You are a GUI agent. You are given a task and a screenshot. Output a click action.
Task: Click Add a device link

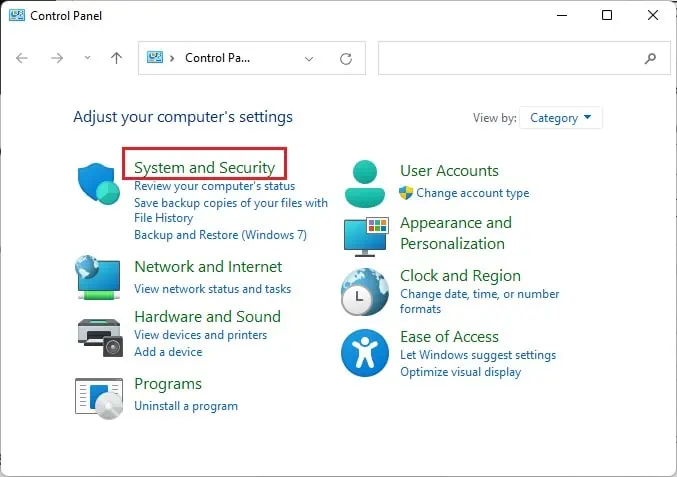[x=168, y=352]
